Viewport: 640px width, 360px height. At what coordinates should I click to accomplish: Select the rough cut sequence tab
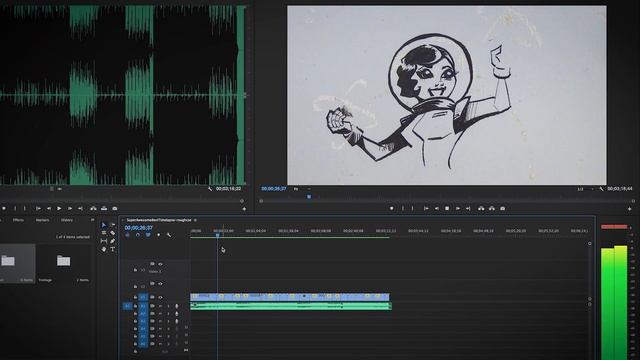point(159,220)
